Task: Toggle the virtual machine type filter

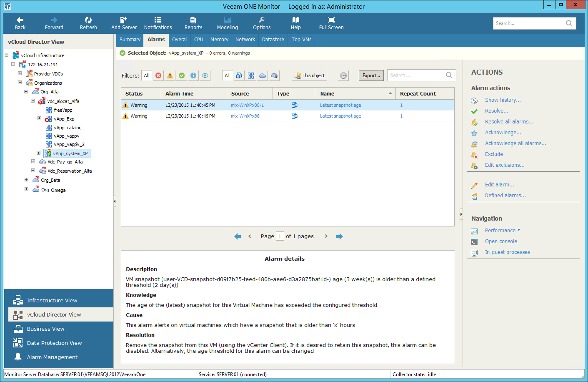Action: [239, 75]
